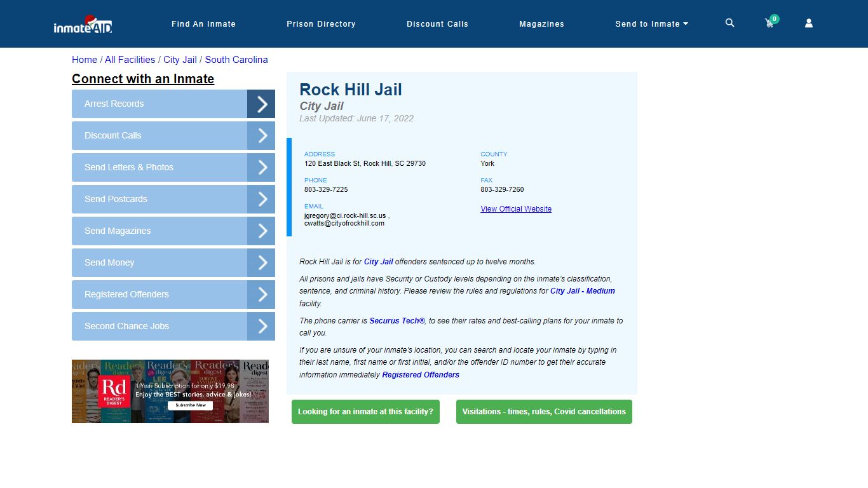Open the Securus Tech link in the text

397,321
